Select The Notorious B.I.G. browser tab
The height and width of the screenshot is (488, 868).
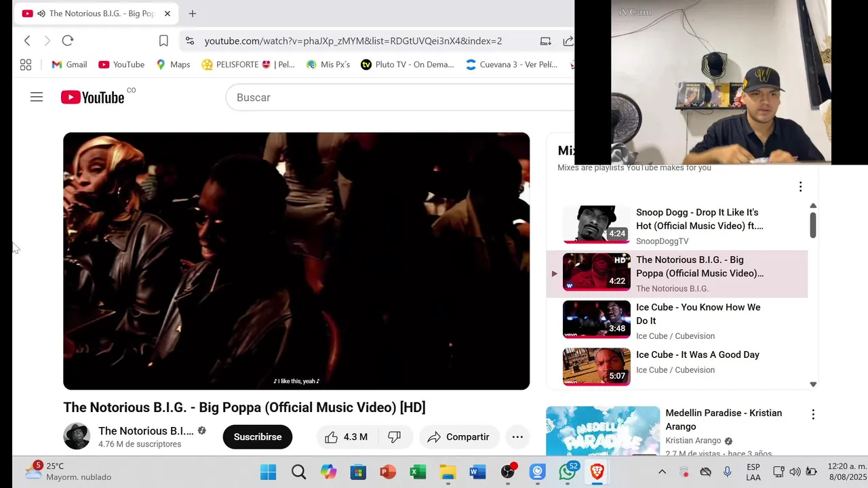pyautogui.click(x=97, y=14)
